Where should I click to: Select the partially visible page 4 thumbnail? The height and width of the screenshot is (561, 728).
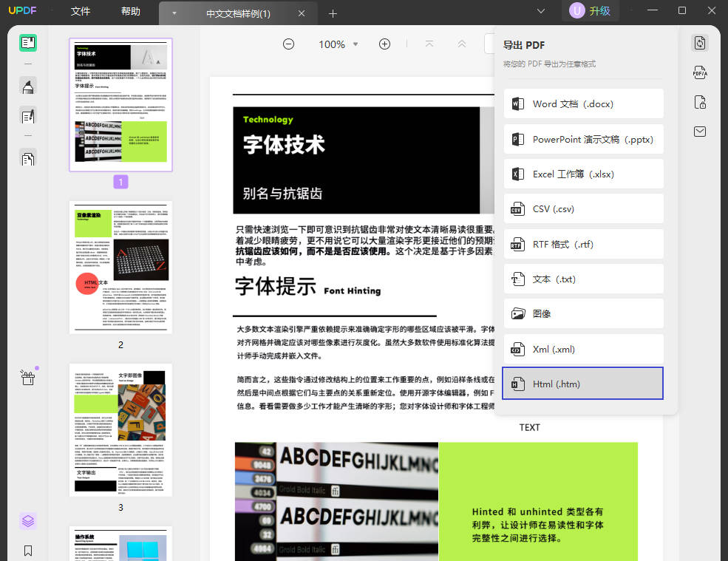pyautogui.click(x=120, y=543)
